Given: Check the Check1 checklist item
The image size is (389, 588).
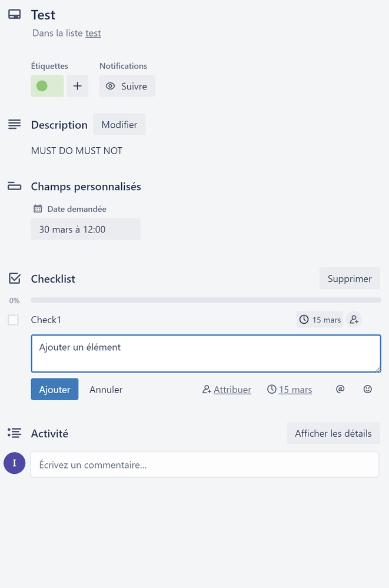Looking at the screenshot, I should (14, 320).
